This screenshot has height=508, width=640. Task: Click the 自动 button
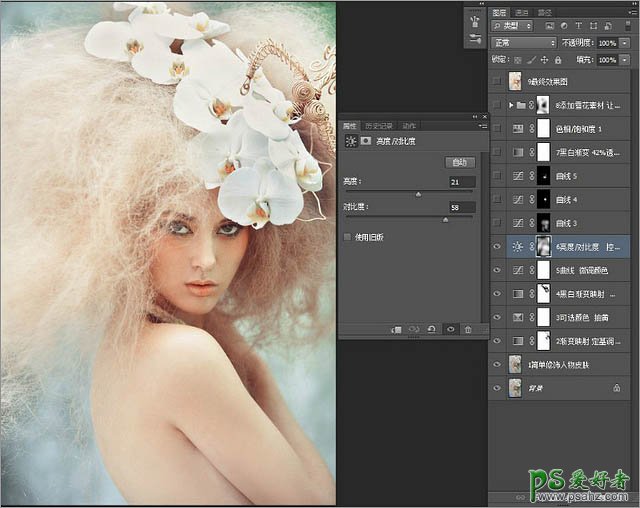459,161
